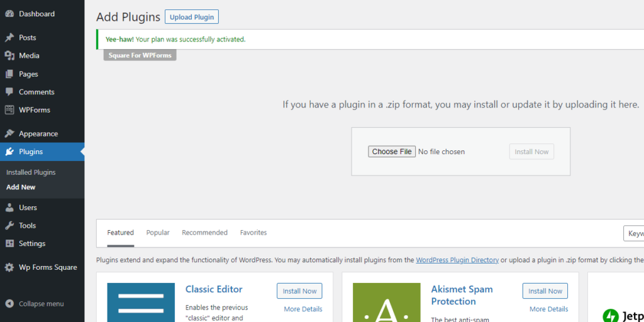This screenshot has width=644, height=322.
Task: Select Add New submenu item
Action: pyautogui.click(x=21, y=187)
